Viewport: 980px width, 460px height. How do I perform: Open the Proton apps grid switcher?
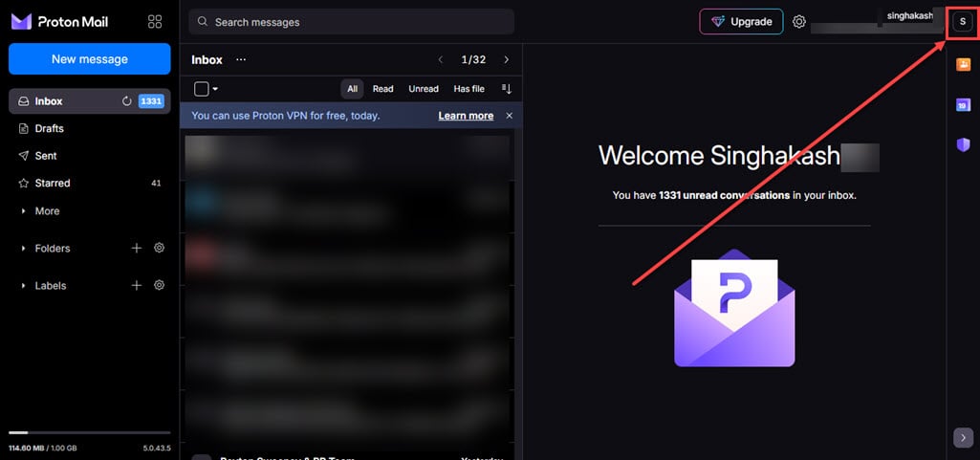tap(154, 22)
